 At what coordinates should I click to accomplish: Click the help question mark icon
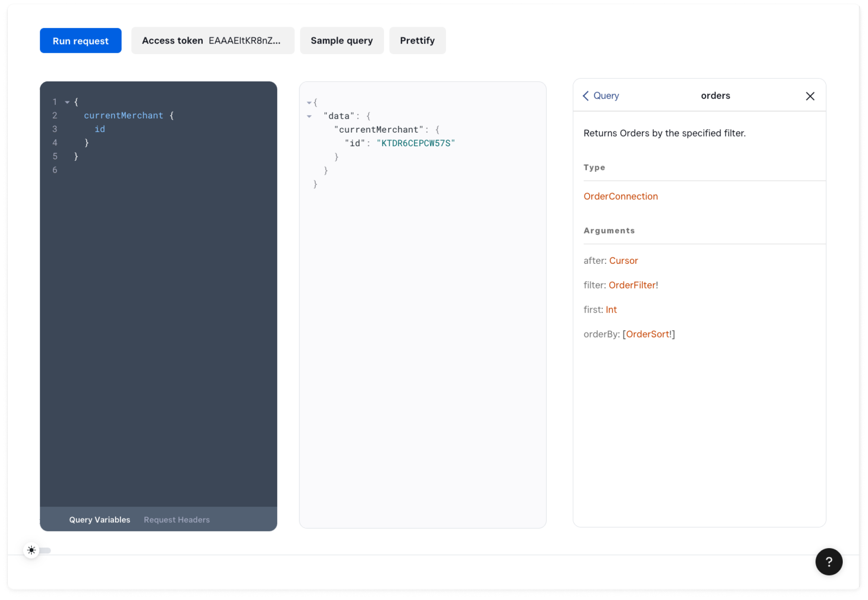point(828,562)
